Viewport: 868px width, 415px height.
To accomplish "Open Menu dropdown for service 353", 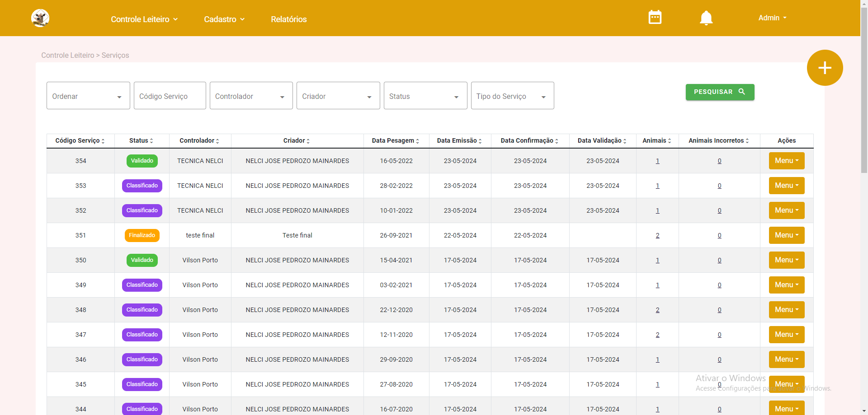I will click(787, 186).
